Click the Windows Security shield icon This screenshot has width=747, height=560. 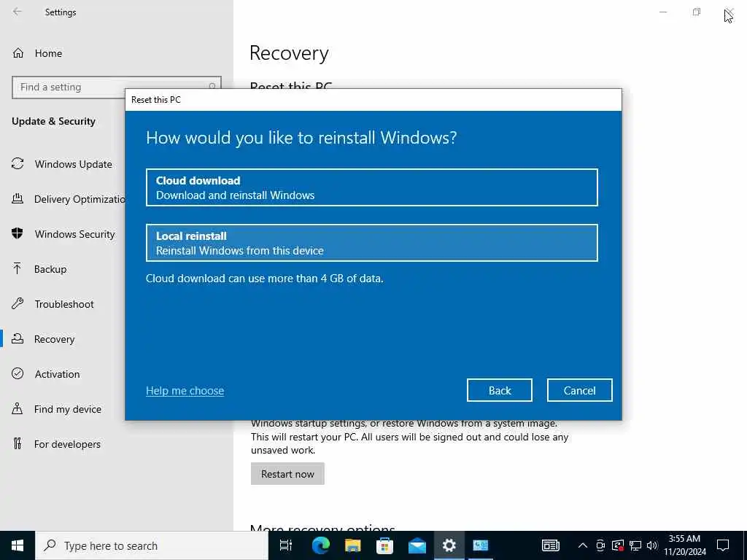(18, 233)
